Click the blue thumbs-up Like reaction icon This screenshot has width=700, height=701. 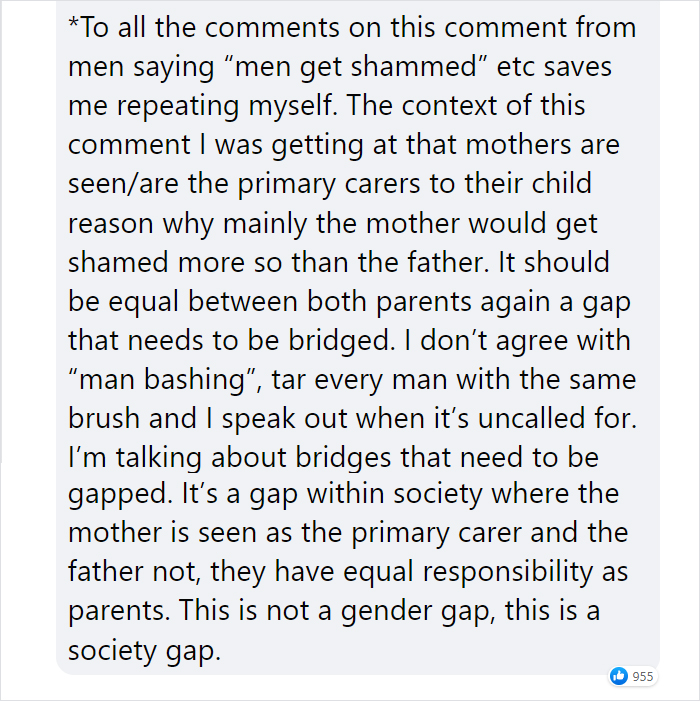621,677
